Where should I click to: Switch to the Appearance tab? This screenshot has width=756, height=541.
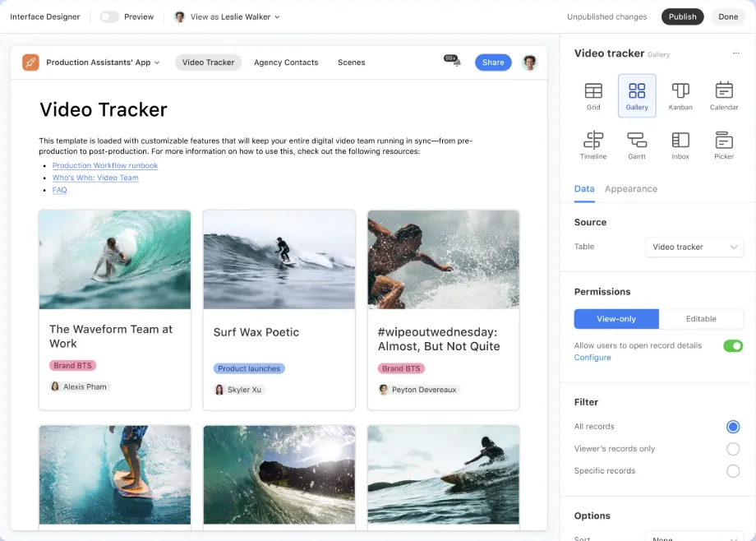click(630, 189)
